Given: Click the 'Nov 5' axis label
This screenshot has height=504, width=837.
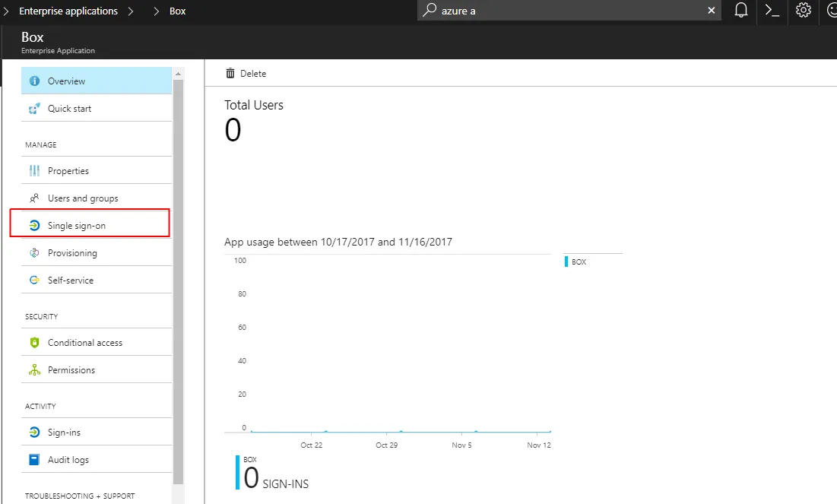Looking at the screenshot, I should click(461, 445).
